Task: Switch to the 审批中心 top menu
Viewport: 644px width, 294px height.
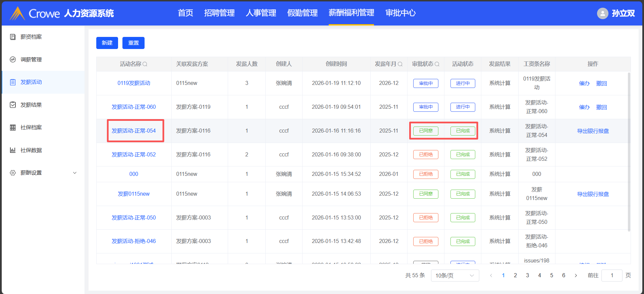Action: tap(400, 13)
